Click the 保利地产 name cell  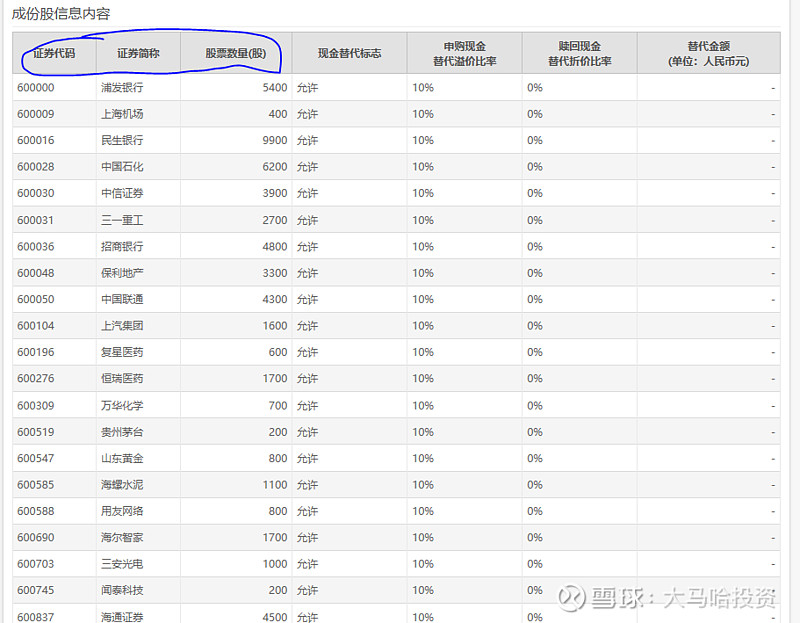(x=122, y=273)
